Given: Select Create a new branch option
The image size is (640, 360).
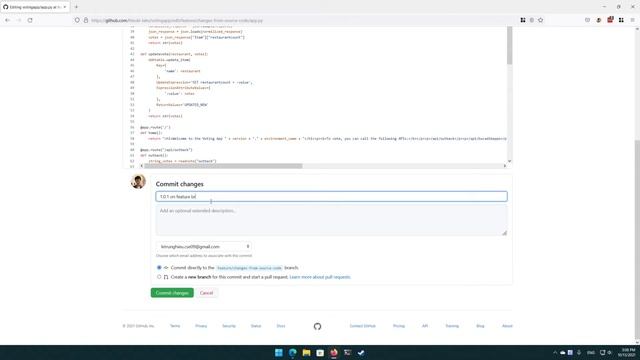Looking at the screenshot, I should [x=159, y=277].
